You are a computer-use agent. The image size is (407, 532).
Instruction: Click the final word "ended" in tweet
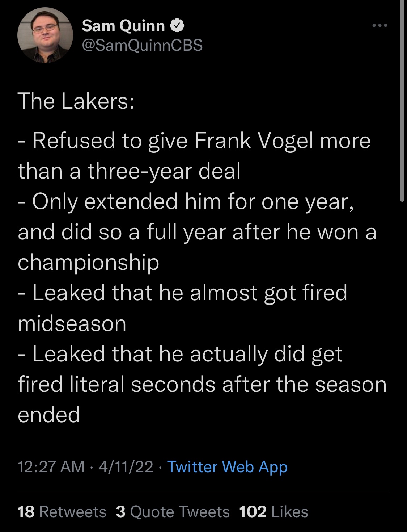pos(49,414)
